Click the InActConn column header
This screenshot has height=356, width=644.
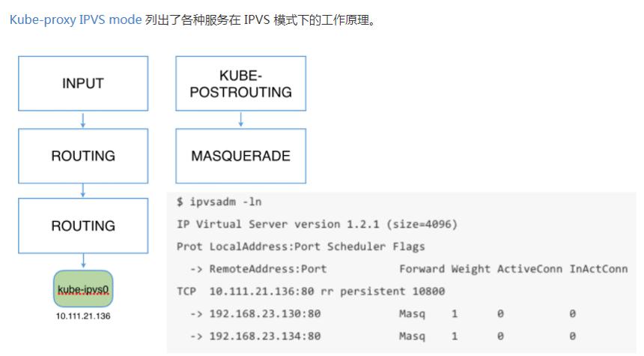click(x=598, y=269)
